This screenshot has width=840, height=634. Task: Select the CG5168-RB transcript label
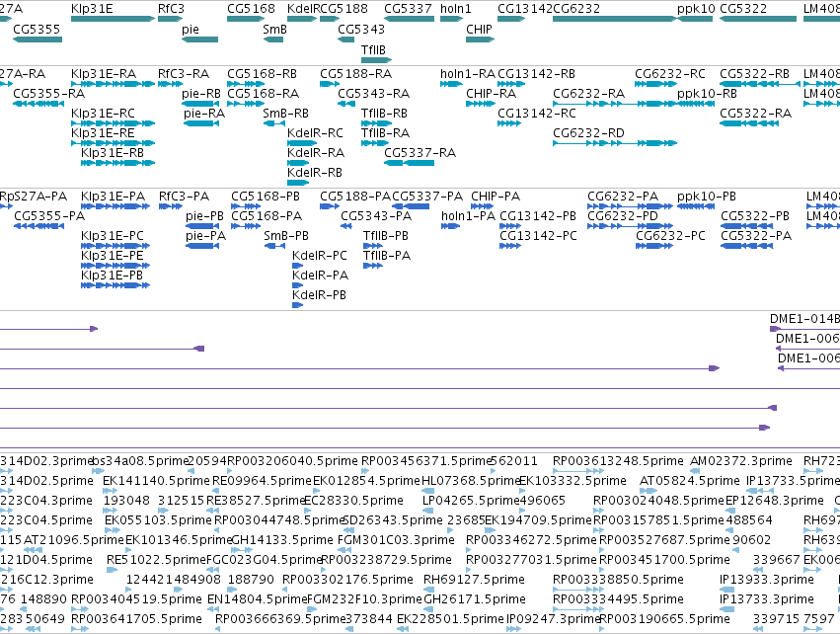pos(262,73)
